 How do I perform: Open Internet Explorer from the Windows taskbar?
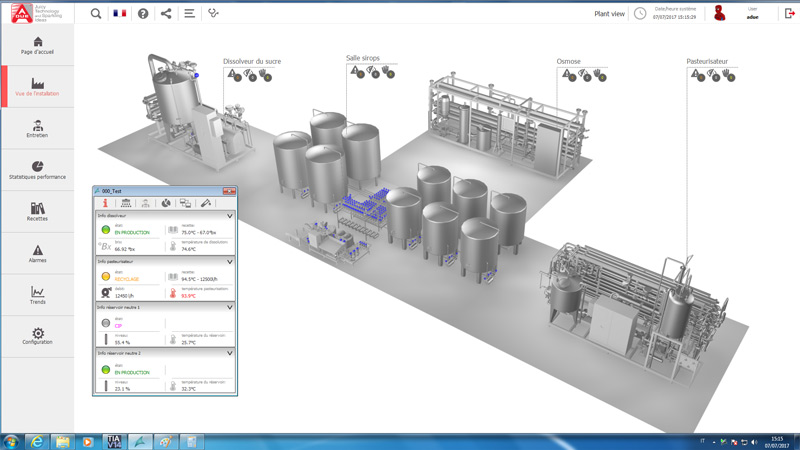[x=37, y=441]
